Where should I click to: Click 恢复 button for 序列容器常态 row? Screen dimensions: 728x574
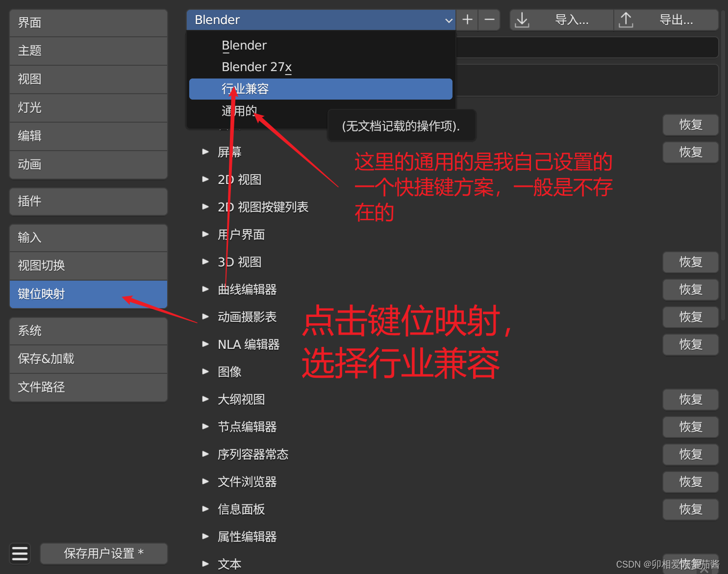pyautogui.click(x=691, y=454)
